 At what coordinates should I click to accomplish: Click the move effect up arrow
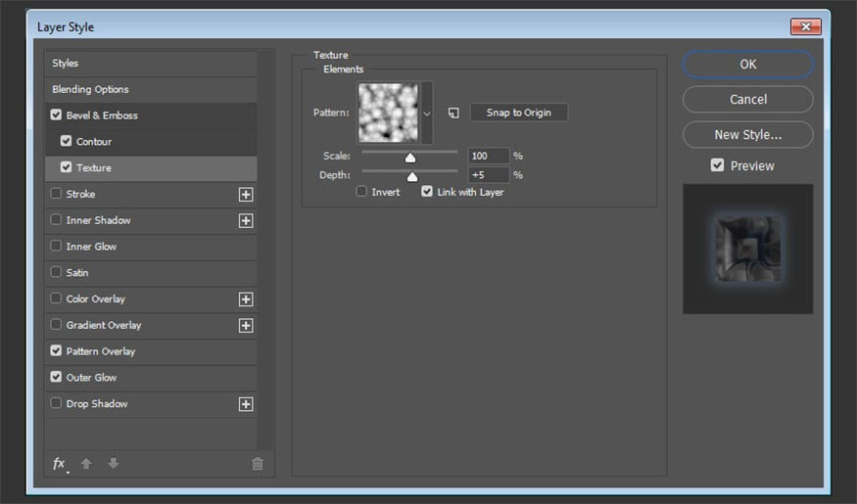(86, 464)
